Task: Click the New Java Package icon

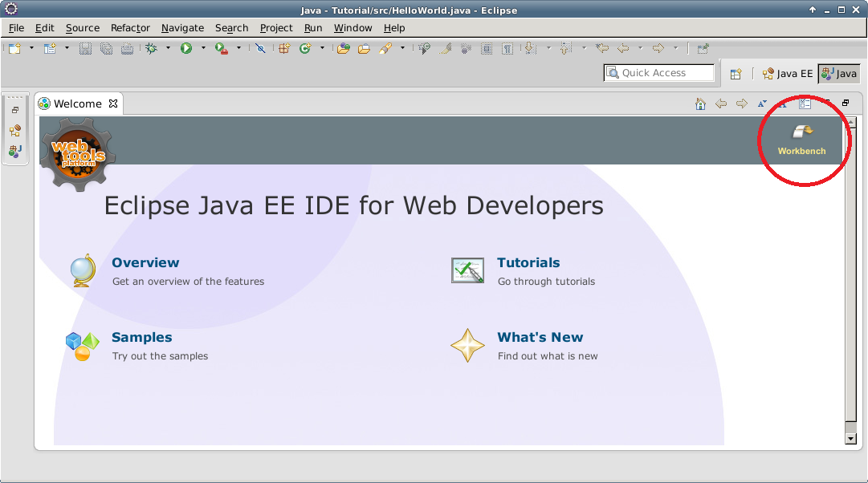Action: coord(284,49)
